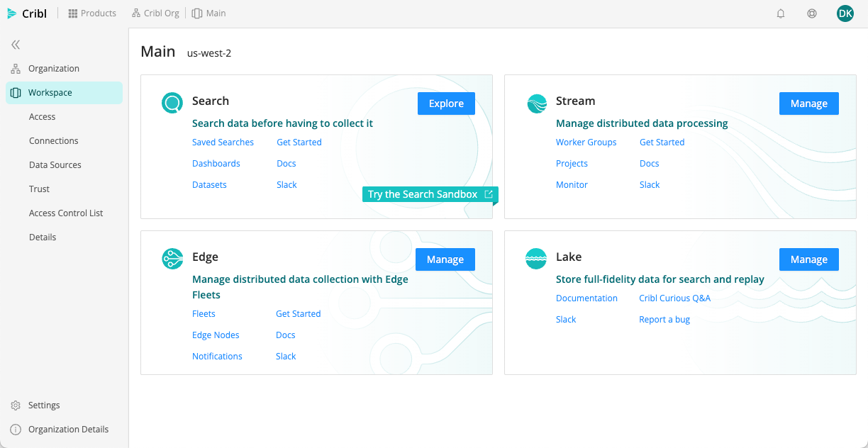
Task: Click Explore on the Search card
Action: click(x=446, y=103)
